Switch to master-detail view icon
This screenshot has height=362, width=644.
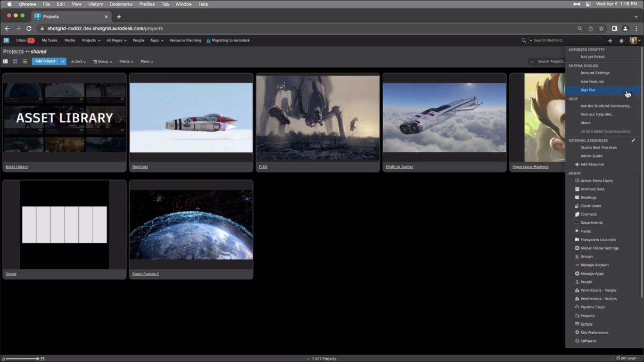pos(6,61)
